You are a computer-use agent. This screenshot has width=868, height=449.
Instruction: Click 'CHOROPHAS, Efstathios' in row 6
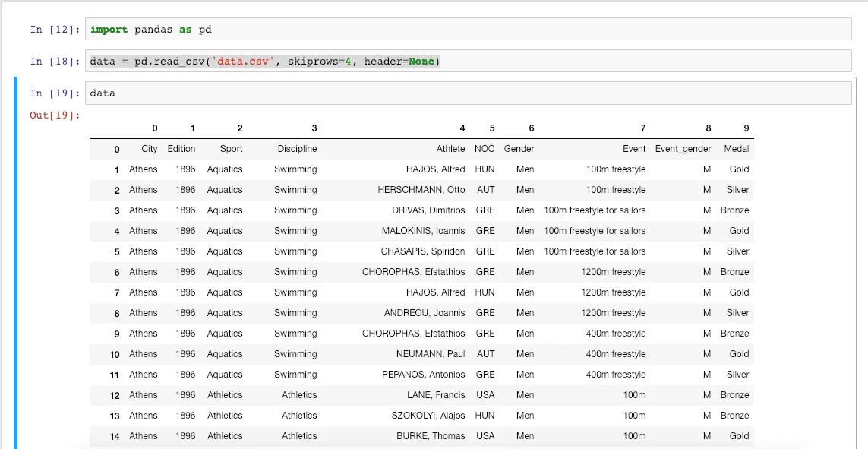coord(414,272)
